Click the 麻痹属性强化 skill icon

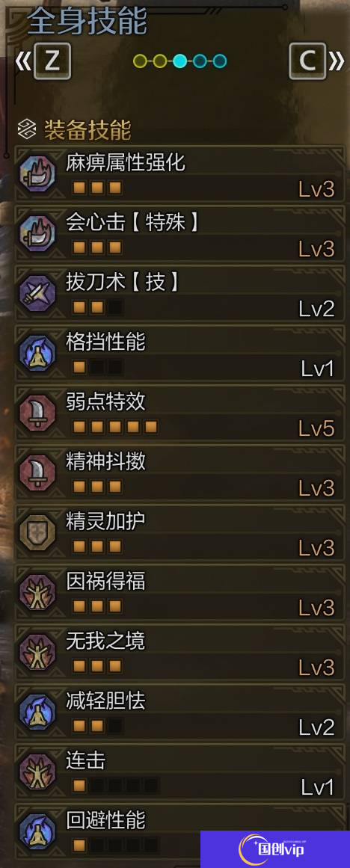pos(37,173)
